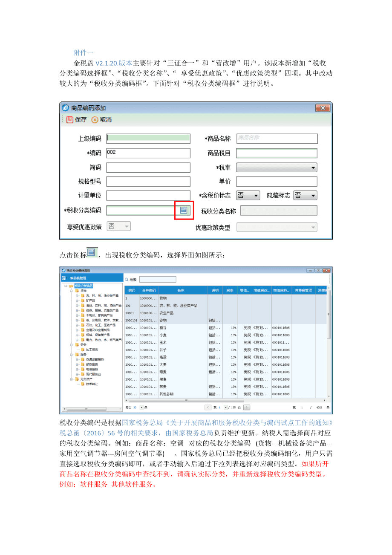Click the 商品名称 input field
This screenshot has height=555, width=392.
click(x=277, y=139)
